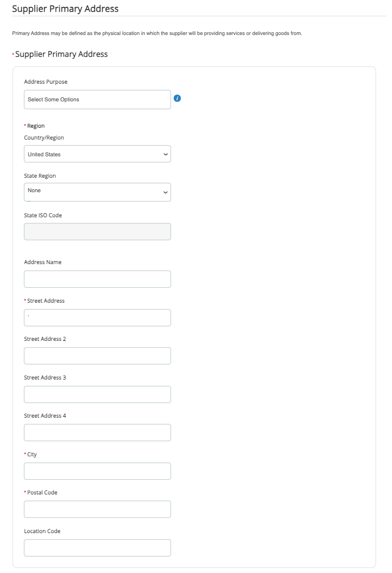Screen dimensions: 392x573
Task: Open the Address Purpose options selector
Action: pyautogui.click(x=97, y=100)
